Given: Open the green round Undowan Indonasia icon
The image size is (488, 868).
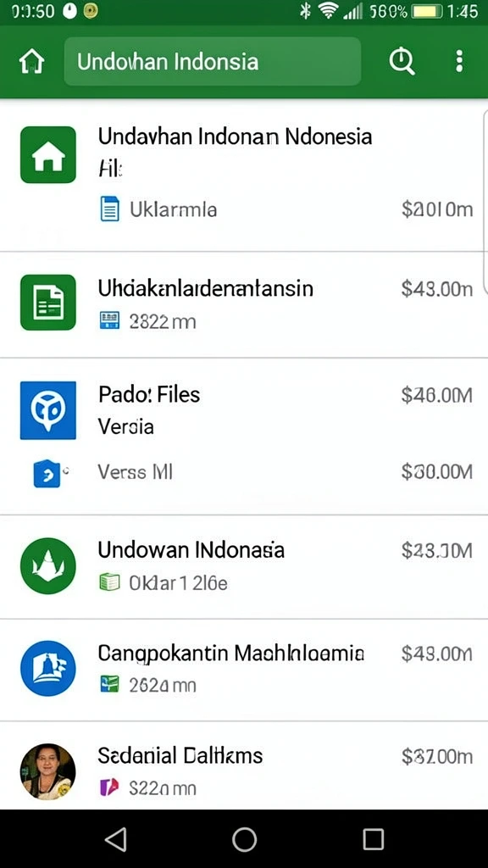Looking at the screenshot, I should (48, 565).
